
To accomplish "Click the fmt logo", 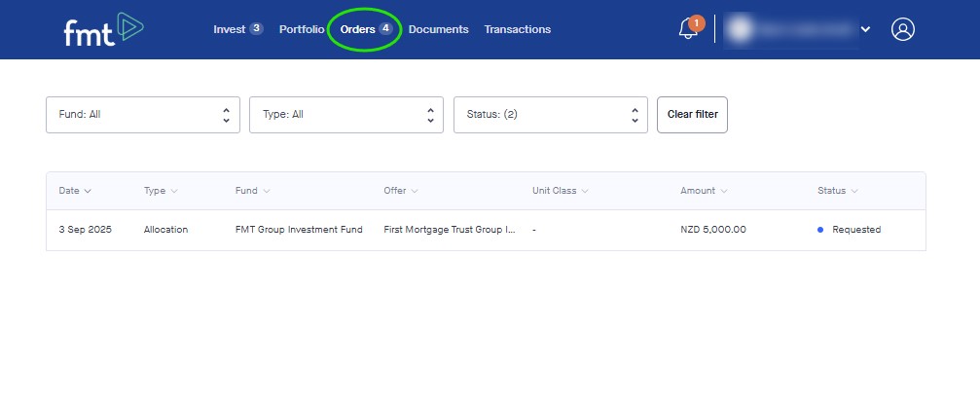I will point(102,29).
